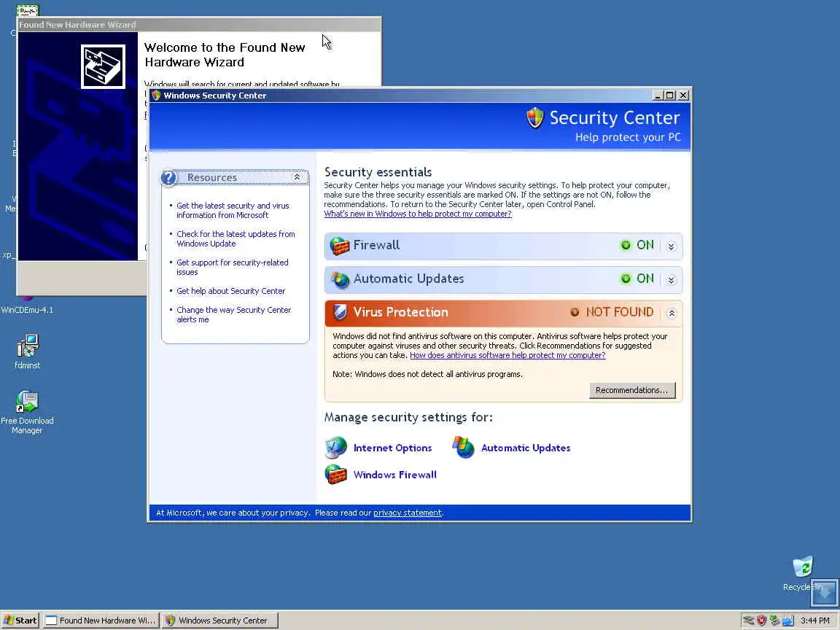
Task: Open 'Get the latest security and virus information' link
Action: 233,210
